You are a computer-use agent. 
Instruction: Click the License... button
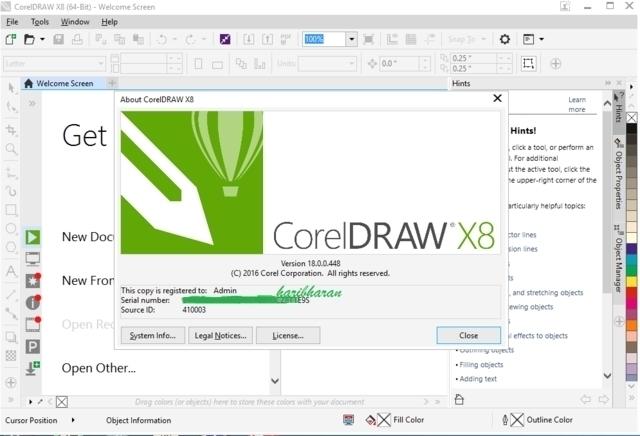[288, 336]
